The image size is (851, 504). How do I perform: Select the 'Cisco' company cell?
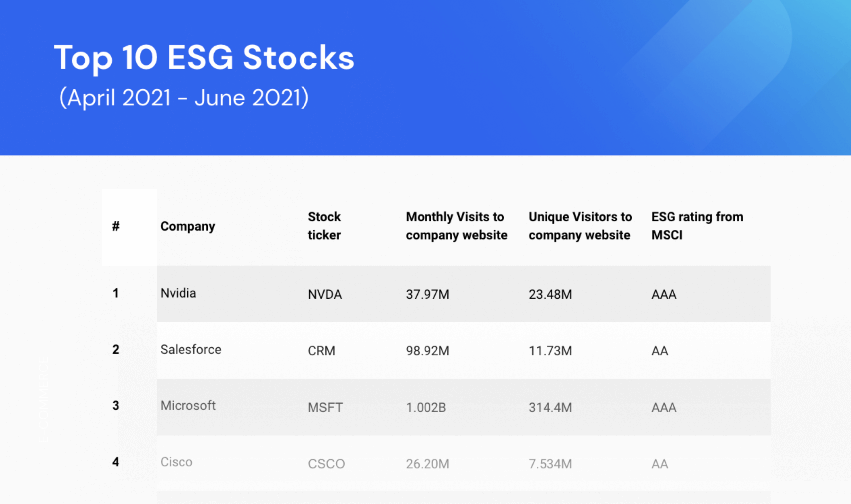[176, 462]
